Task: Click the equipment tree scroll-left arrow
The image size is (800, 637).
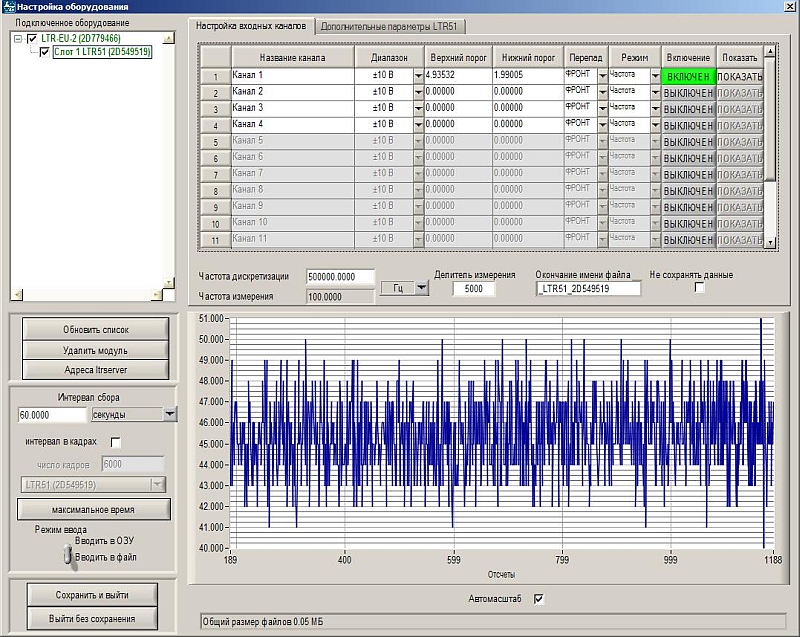Action: [x=18, y=294]
